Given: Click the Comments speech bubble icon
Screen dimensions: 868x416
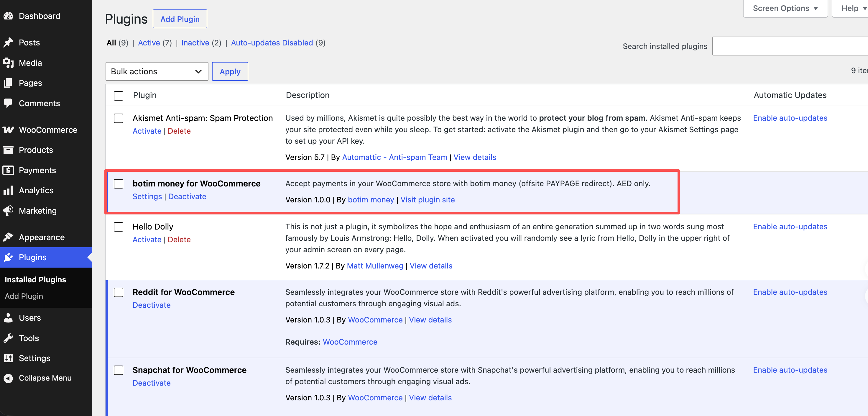Looking at the screenshot, I should click(9, 103).
